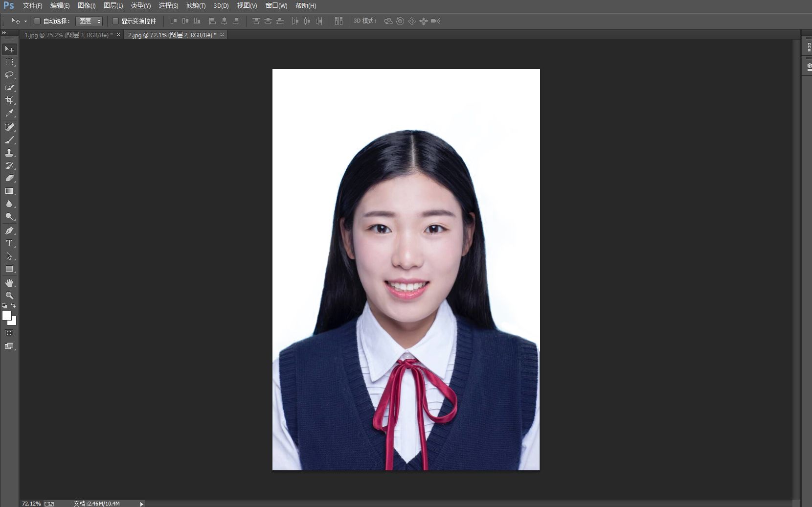Select the Clone Stamp tool

pyautogui.click(x=9, y=153)
